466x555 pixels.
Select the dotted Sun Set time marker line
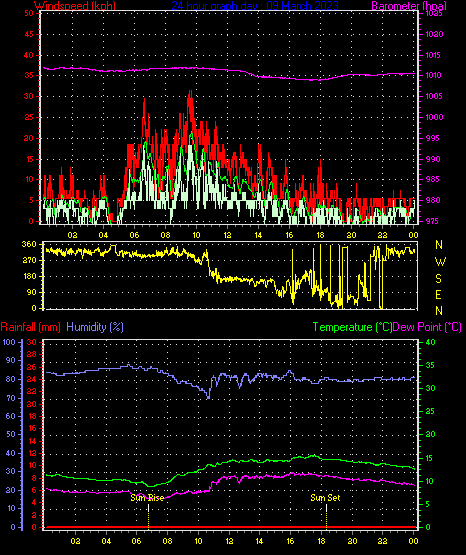(x=326, y=516)
